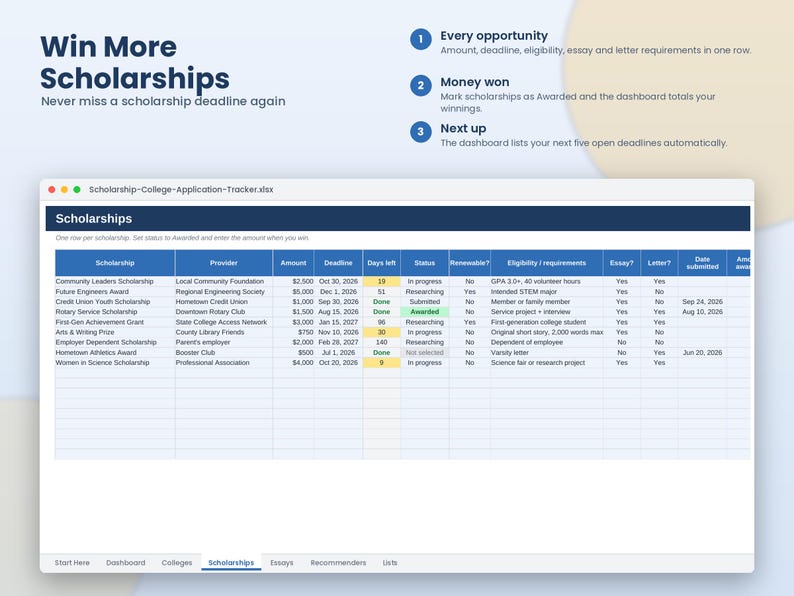Click the Jun 20, 2026 date submitted cell
Screen dimensions: 794x596
coord(702,352)
